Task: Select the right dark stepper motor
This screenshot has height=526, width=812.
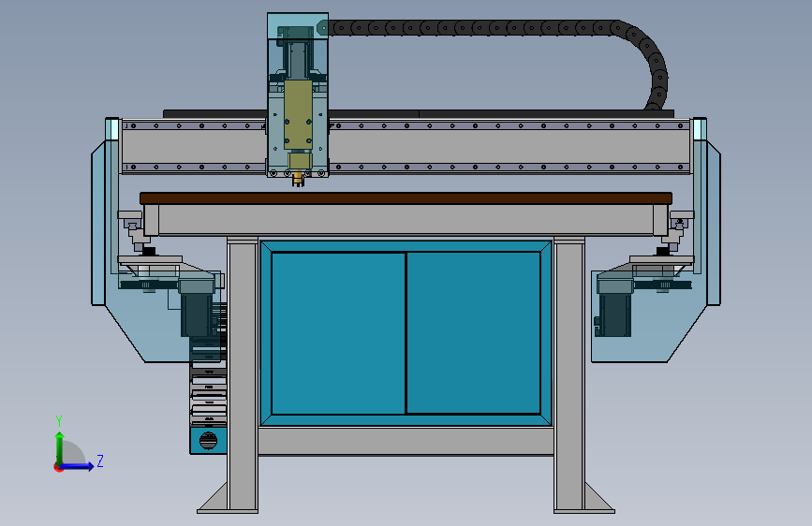Action: click(614, 314)
